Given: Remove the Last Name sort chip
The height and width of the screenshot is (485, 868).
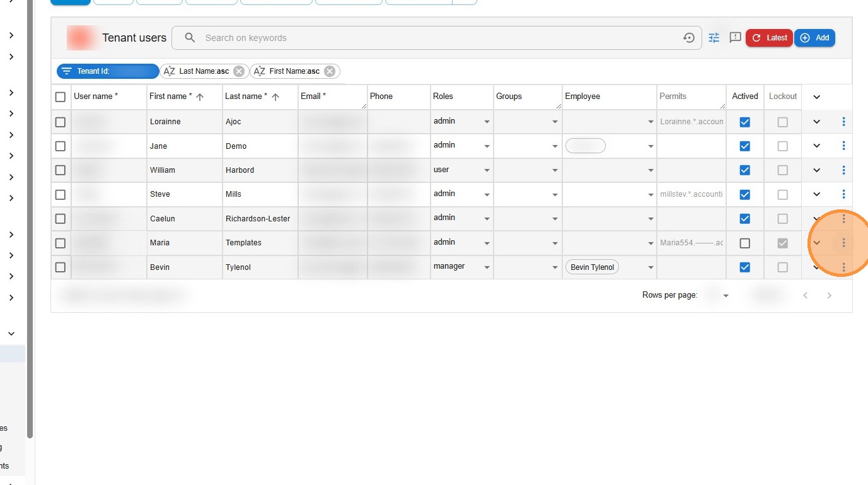Looking at the screenshot, I should coord(239,71).
